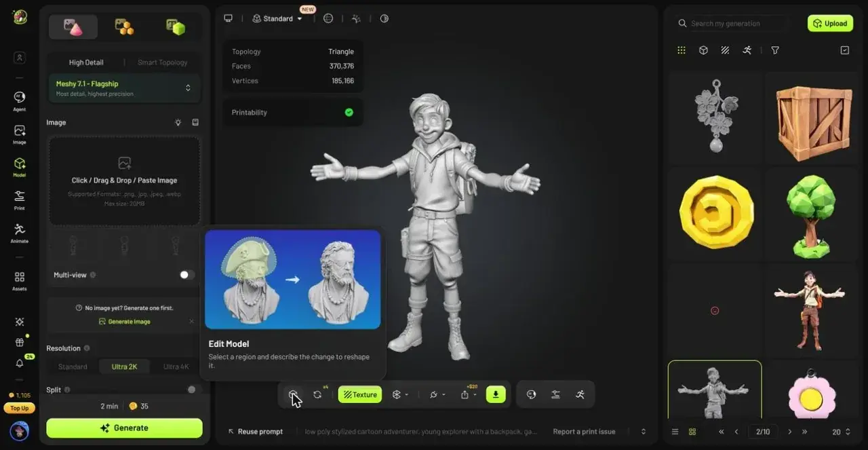The height and width of the screenshot is (450, 868).
Task: Select the multi-image honeycomb mode tab
Action: [x=124, y=26]
